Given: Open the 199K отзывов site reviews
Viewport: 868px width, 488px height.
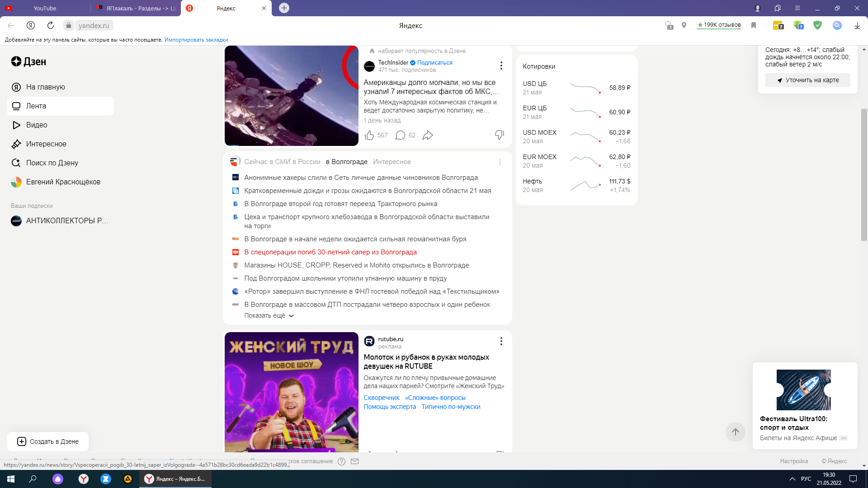Looking at the screenshot, I should click(x=719, y=25).
